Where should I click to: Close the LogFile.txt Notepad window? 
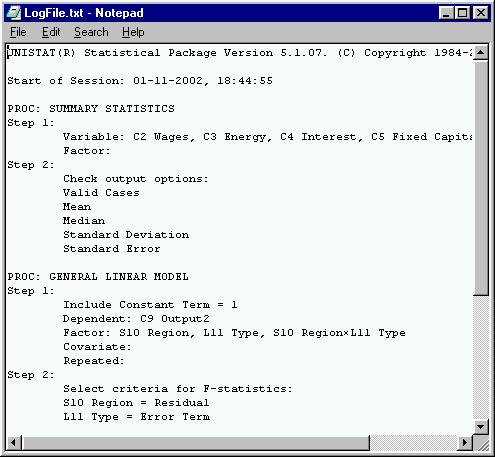pos(480,13)
